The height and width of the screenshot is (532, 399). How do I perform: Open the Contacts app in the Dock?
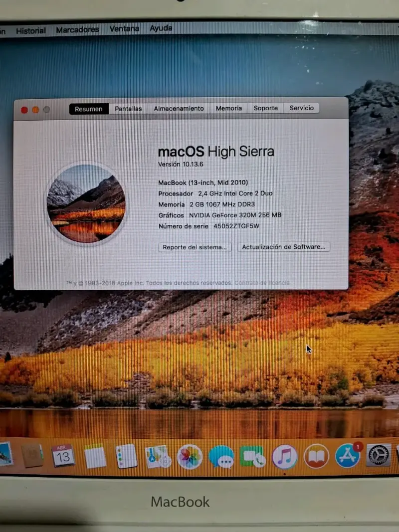click(32, 456)
